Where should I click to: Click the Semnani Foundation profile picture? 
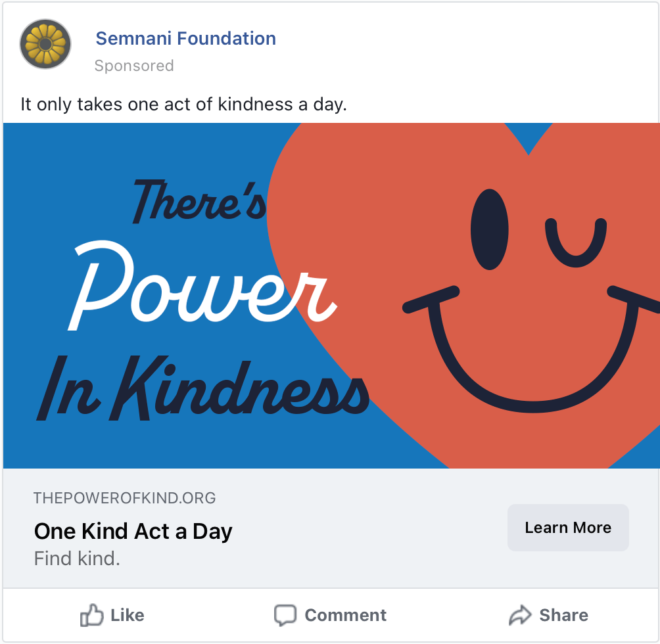pos(45,44)
